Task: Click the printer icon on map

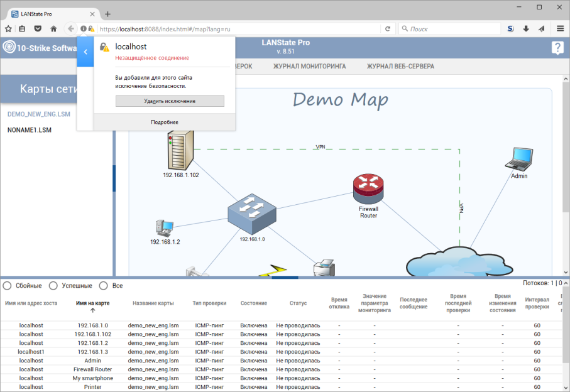Action: click(324, 268)
